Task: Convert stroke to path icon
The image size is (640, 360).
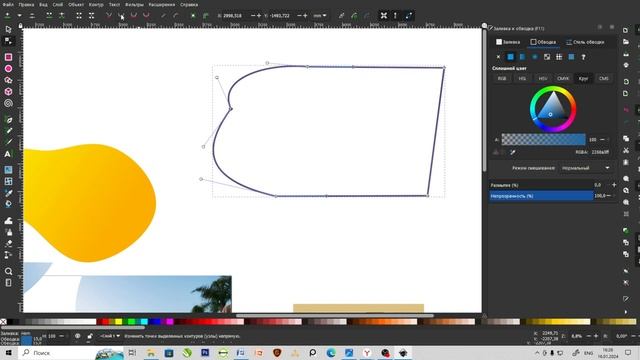Action: pos(206,16)
